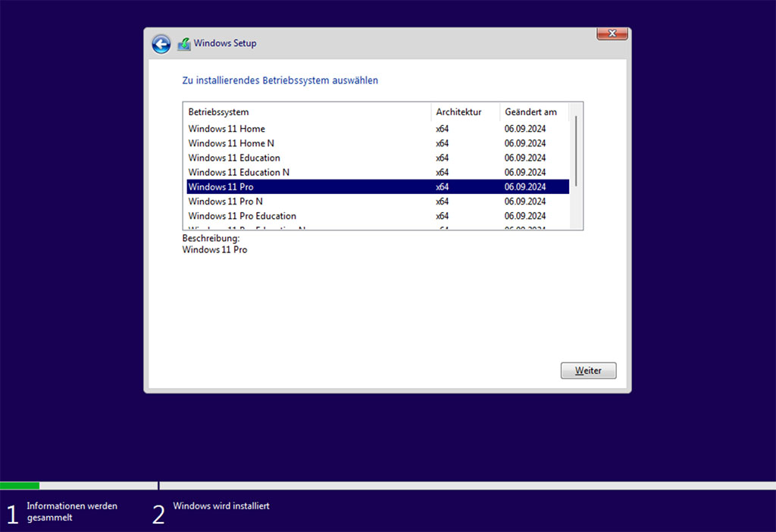Viewport: 776px width, 532px height.
Task: Click the Architektur column header
Action: tap(465, 112)
